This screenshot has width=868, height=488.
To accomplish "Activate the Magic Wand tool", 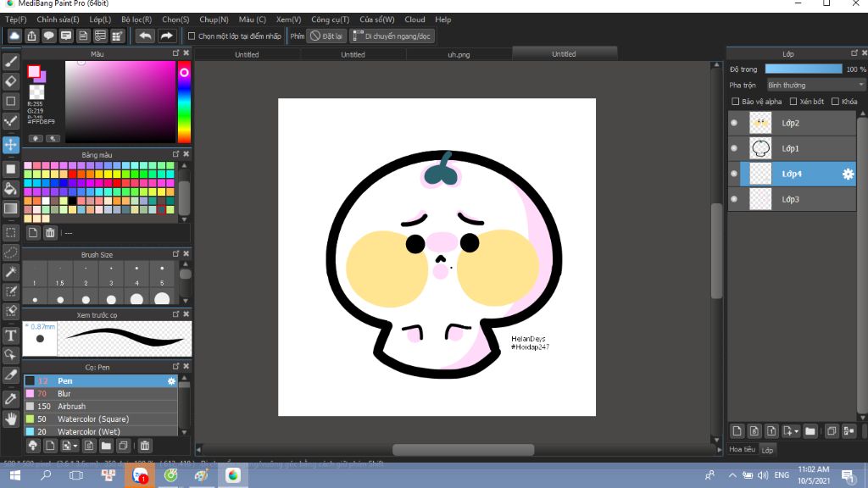I will click(x=10, y=272).
